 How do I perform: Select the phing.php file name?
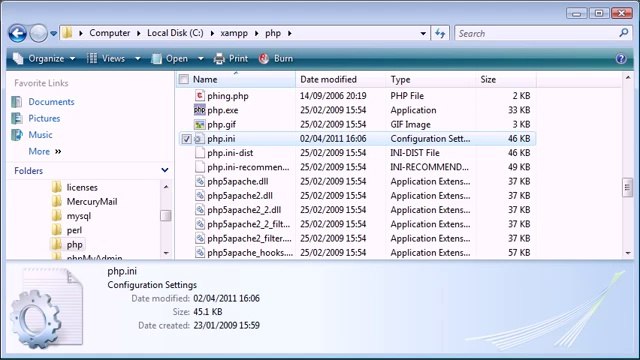pos(228,96)
